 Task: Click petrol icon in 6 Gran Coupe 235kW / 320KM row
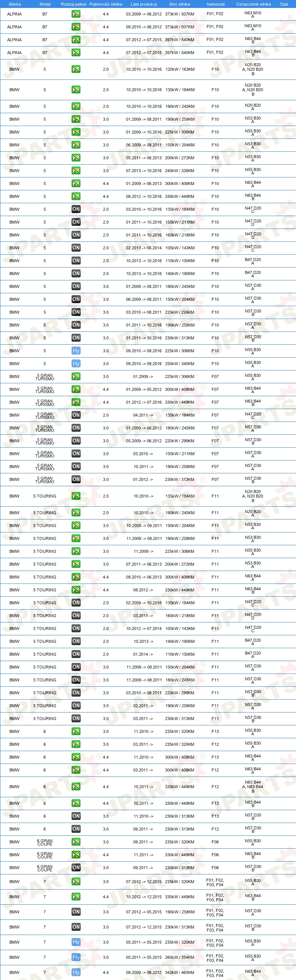(x=76, y=842)
